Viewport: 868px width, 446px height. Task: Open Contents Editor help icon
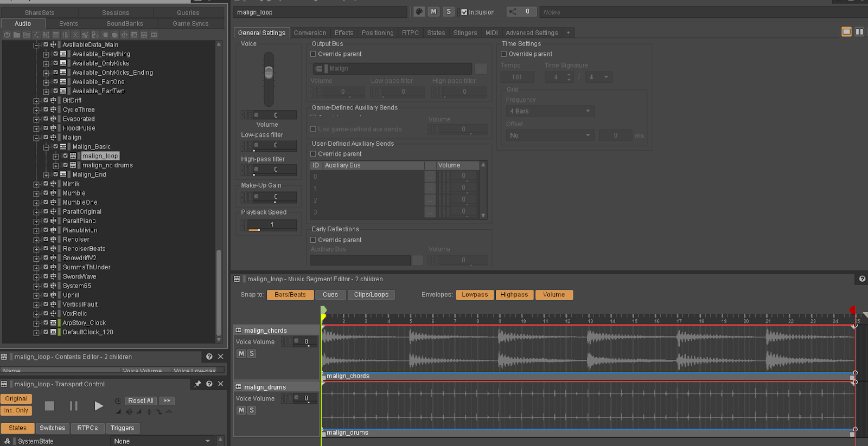click(209, 357)
